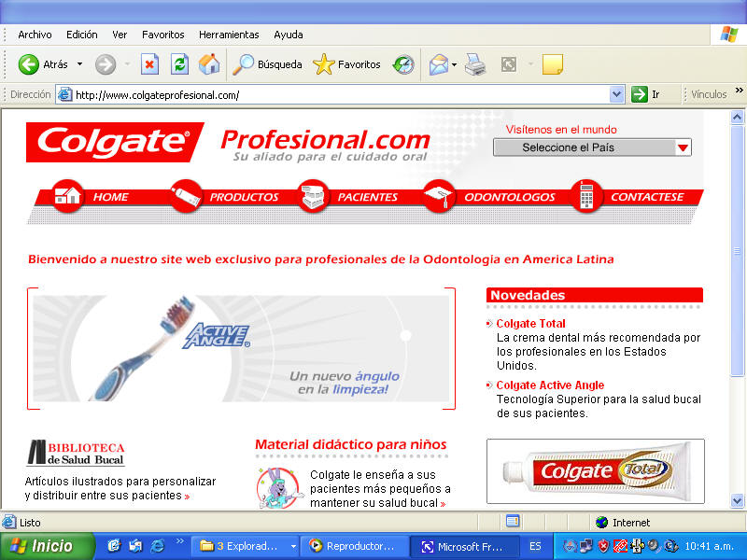Screen dimensions: 747x560
Task: Open the Búsqueda search panel
Action: pyautogui.click(x=267, y=64)
